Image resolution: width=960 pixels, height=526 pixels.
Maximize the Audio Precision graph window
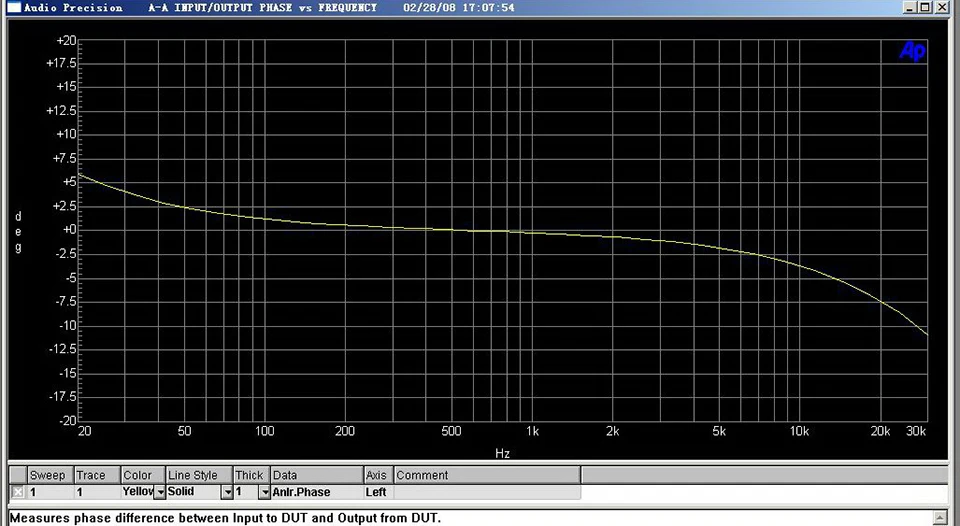pos(925,7)
